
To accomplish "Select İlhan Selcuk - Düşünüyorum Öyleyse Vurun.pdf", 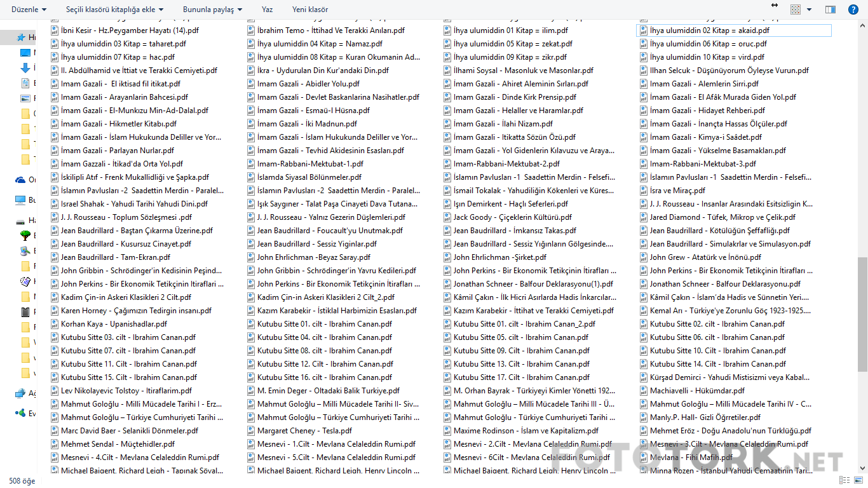I will (724, 71).
